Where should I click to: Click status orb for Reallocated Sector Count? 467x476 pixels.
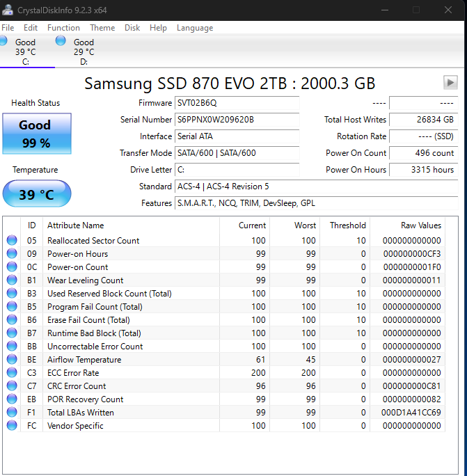(12, 240)
